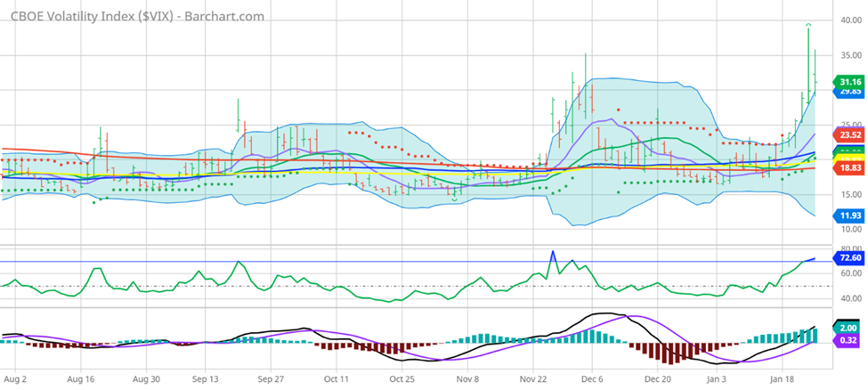Click the 40.00 price axis label
This screenshot has height=390, width=868.
pyautogui.click(x=852, y=20)
